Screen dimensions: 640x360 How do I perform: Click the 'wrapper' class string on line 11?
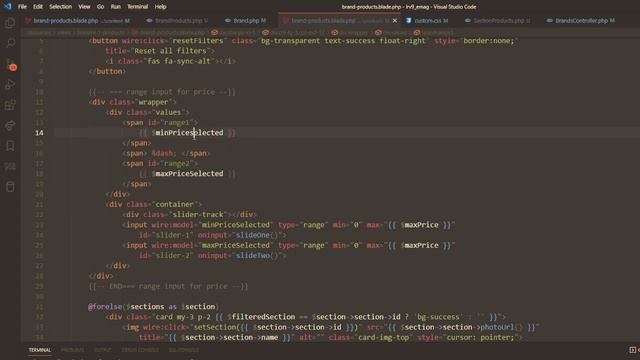(x=153, y=102)
